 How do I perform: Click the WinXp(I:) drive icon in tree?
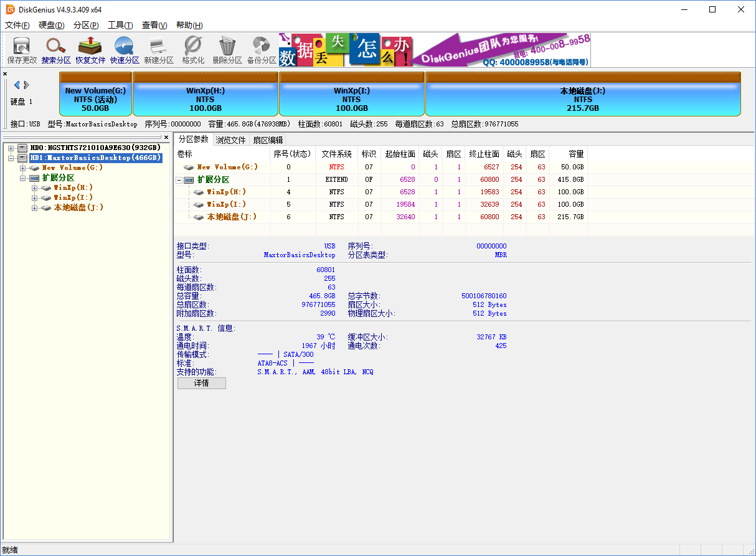46,197
